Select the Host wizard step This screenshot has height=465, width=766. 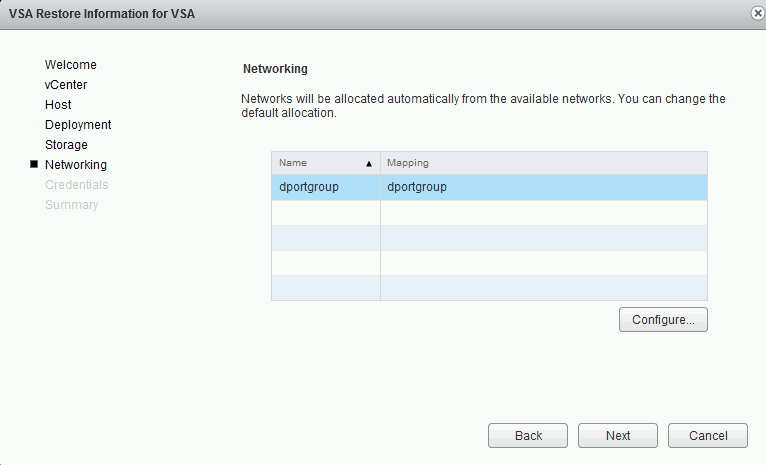pos(58,105)
